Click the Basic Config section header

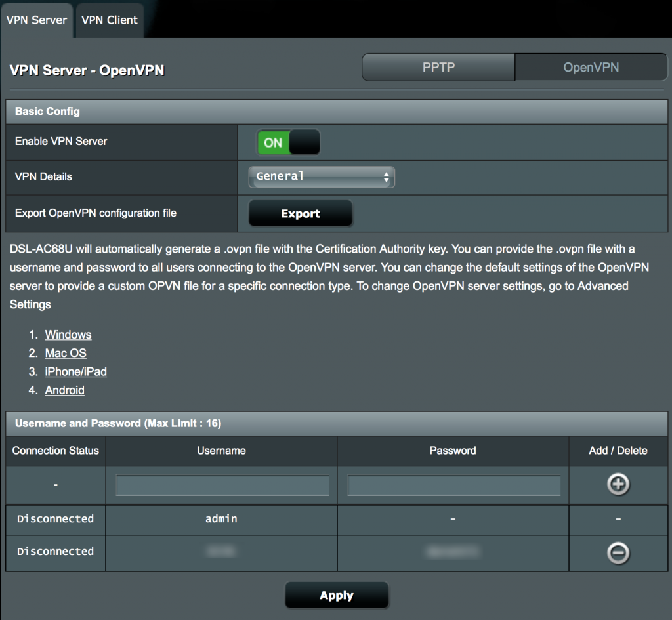337,112
